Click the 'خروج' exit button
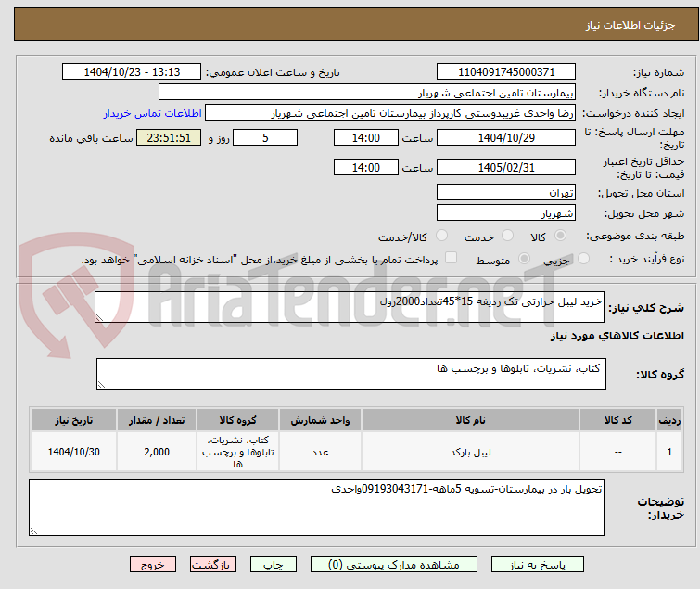 pos(153,565)
